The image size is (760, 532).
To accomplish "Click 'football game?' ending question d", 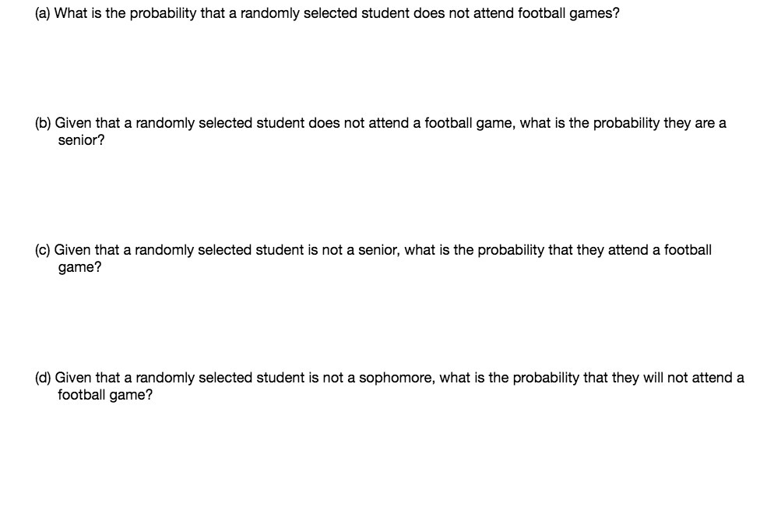I will click(x=104, y=395).
